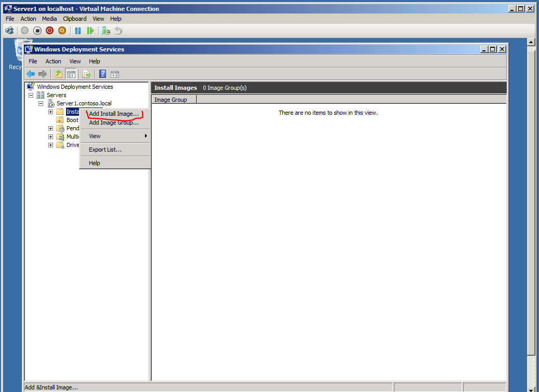Viewport: 539px width, 392px height.
Task: Select Help in the context menu
Action: point(115,163)
